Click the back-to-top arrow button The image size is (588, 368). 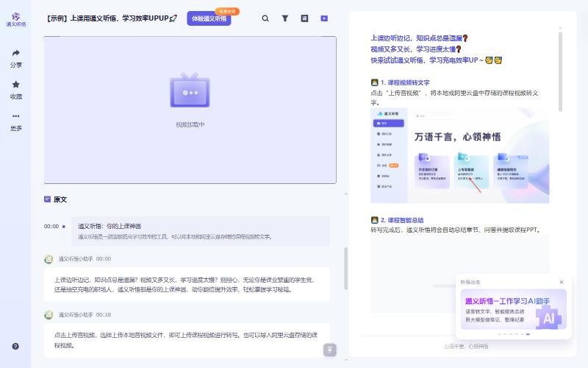tap(329, 350)
